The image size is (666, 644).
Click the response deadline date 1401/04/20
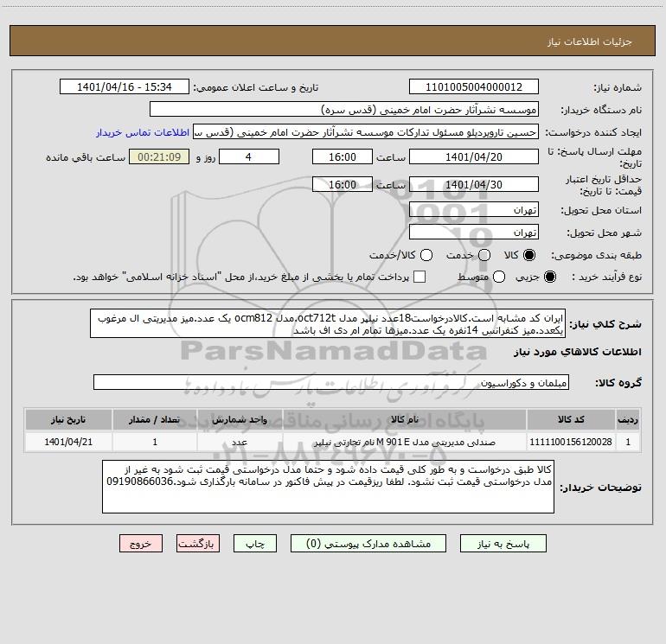[474, 156]
